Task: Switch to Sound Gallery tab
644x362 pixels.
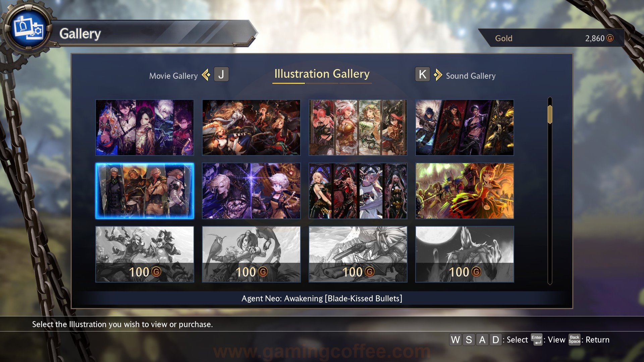Action: click(471, 76)
